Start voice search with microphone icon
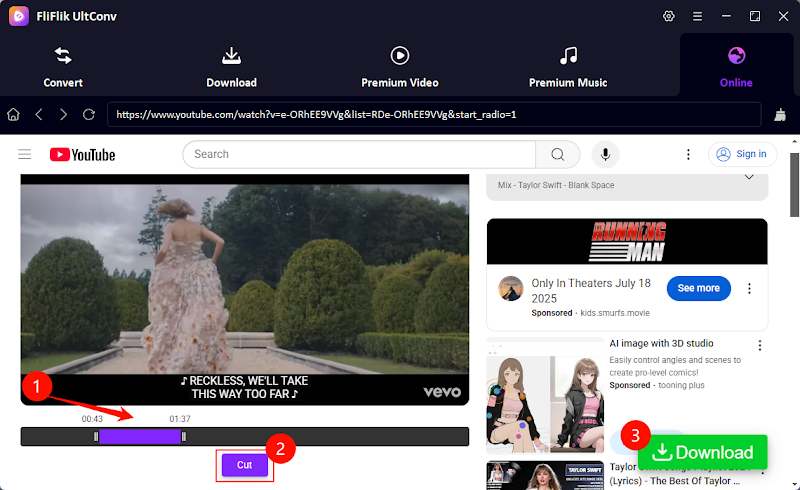800x490 pixels. pyautogui.click(x=605, y=154)
